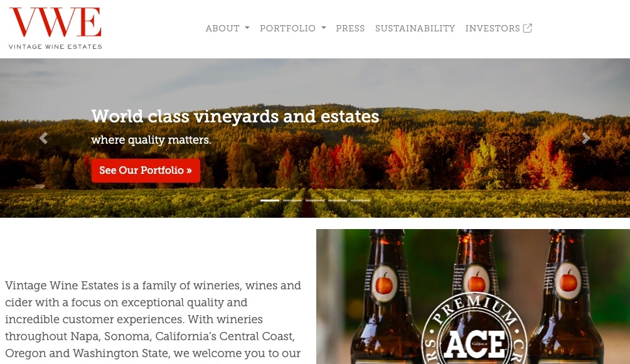Image resolution: width=630 pixels, height=364 pixels.
Task: Click the See Our Portfolio button
Action: pos(146,170)
